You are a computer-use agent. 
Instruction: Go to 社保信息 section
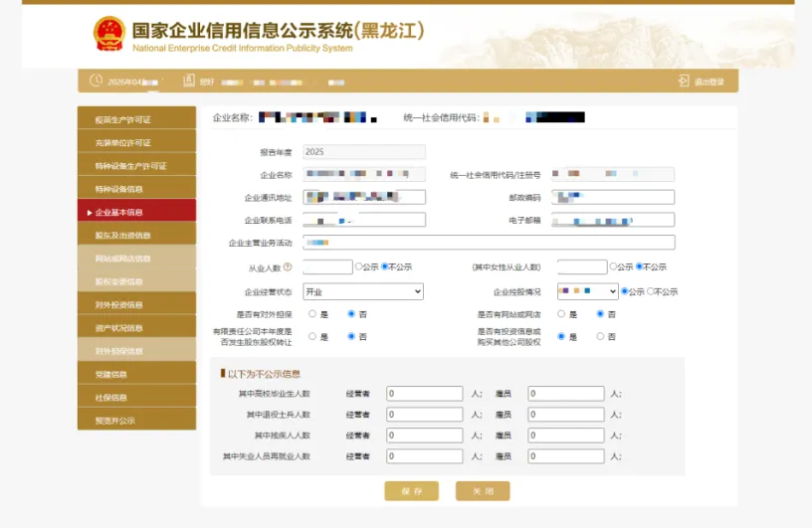pyautogui.click(x=136, y=398)
